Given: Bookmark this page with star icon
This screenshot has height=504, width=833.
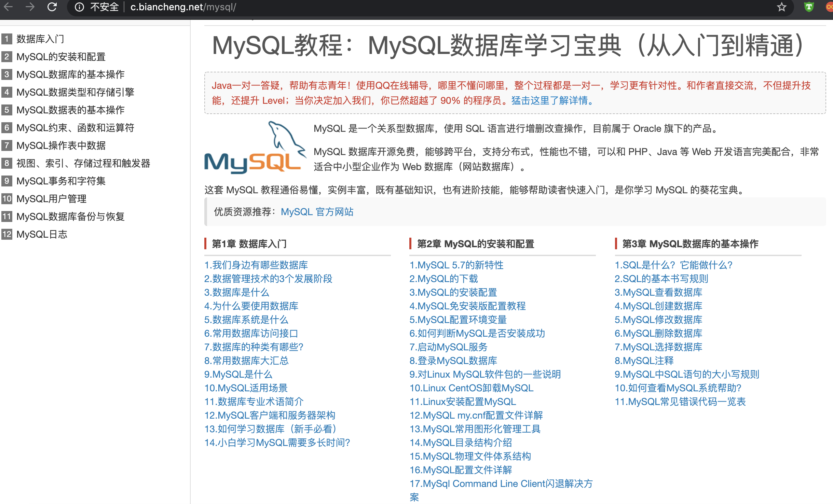Looking at the screenshot, I should click(x=781, y=7).
